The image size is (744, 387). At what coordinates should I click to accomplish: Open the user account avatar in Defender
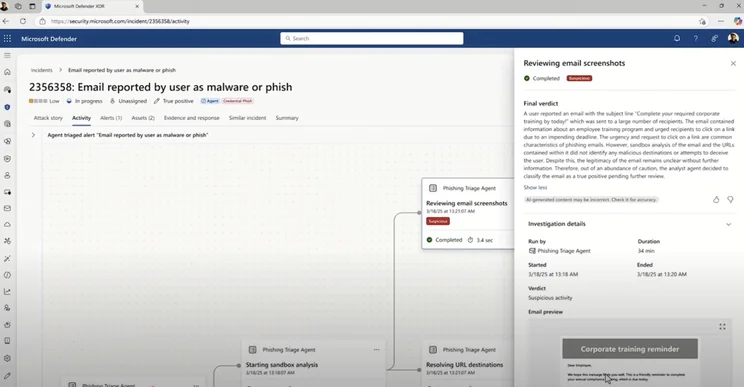click(733, 38)
